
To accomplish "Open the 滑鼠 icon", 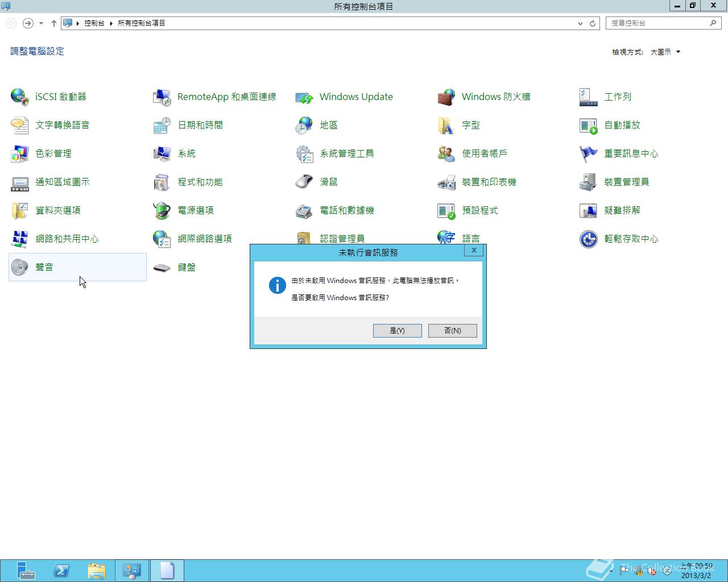I will 304,182.
